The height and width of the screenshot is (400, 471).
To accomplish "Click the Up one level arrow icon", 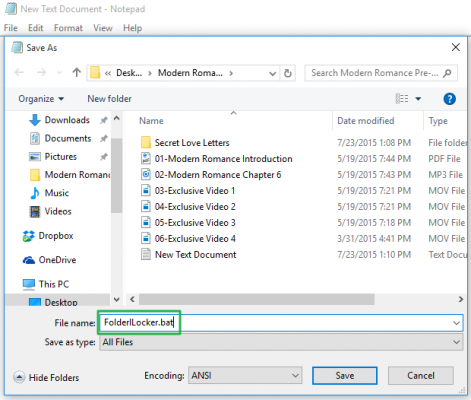I will pyautogui.click(x=77, y=72).
